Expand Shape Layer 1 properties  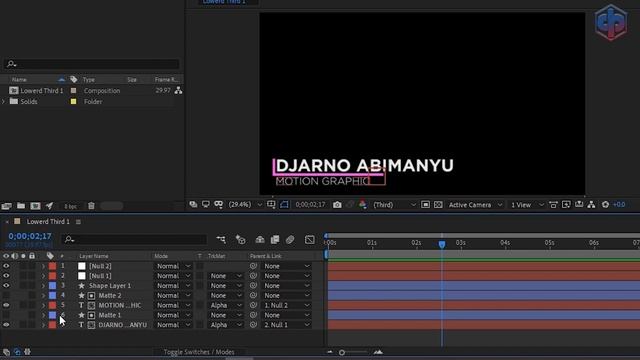pyautogui.click(x=43, y=286)
